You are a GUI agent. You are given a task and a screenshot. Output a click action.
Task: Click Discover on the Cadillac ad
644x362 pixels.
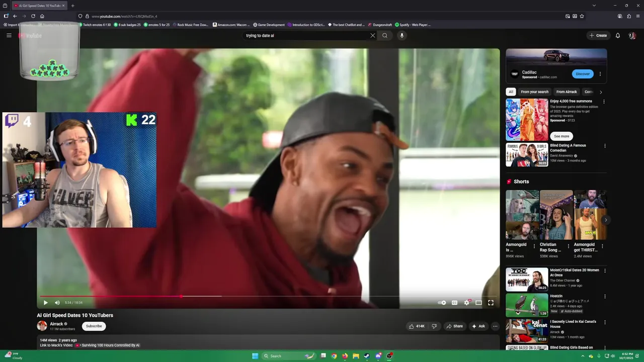[583, 74]
